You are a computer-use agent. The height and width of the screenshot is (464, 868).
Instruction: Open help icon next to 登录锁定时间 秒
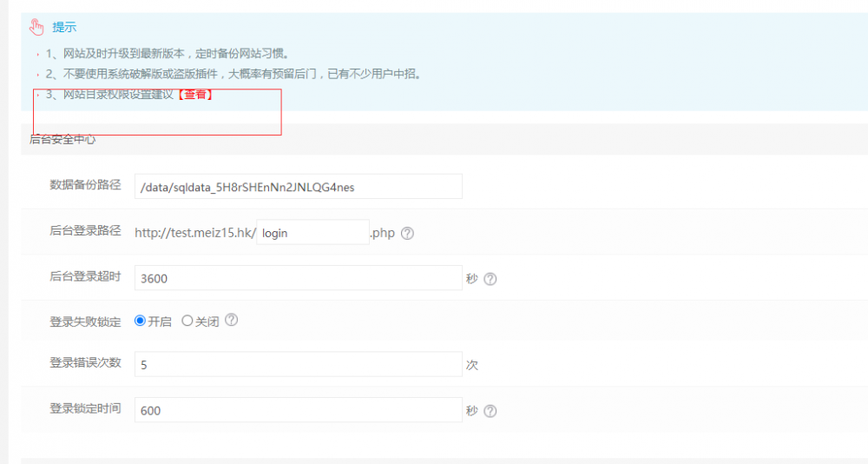pos(490,411)
